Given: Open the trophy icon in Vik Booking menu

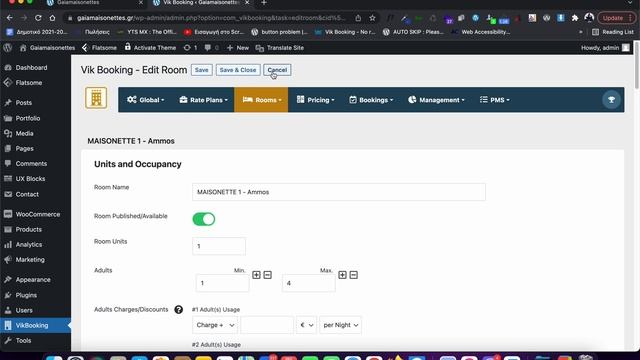Looking at the screenshot, I should pyautogui.click(x=611, y=100).
